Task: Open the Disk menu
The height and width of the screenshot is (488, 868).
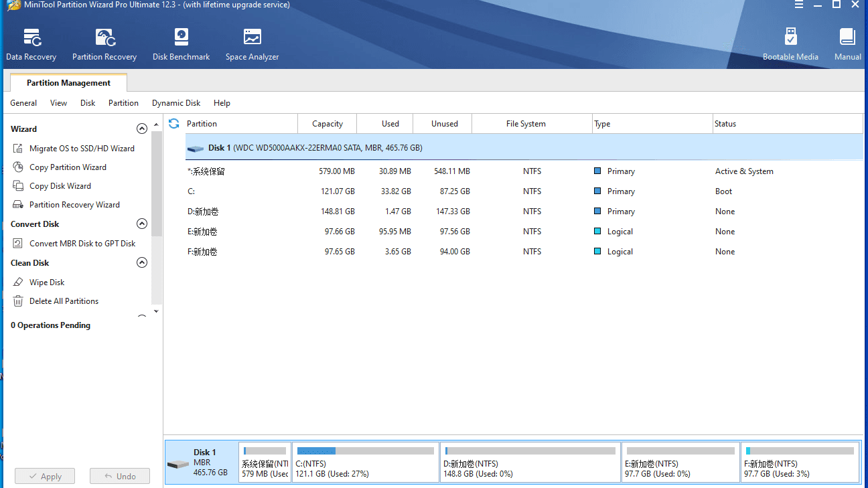Action: (x=88, y=103)
